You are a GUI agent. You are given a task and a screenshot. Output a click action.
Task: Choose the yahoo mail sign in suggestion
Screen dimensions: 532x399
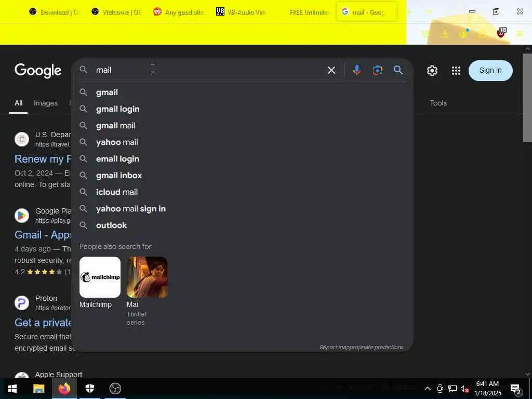tap(242, 209)
